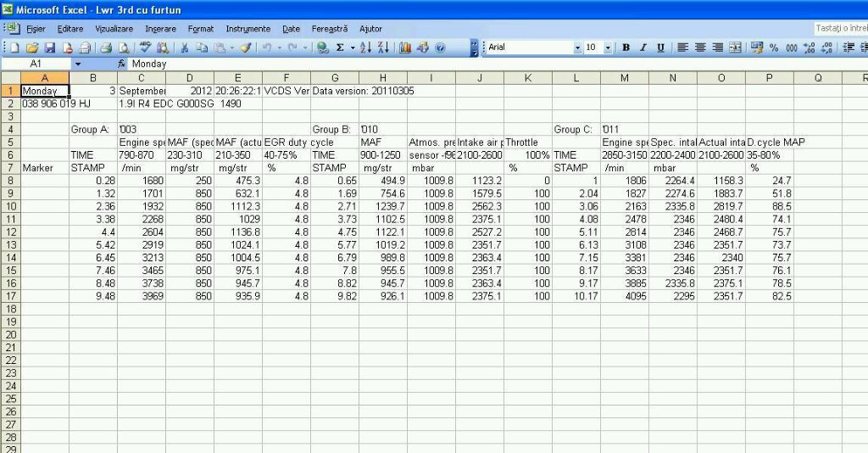This screenshot has height=453, width=868.
Task: Click the Merge and Center button
Action: coord(735,48)
